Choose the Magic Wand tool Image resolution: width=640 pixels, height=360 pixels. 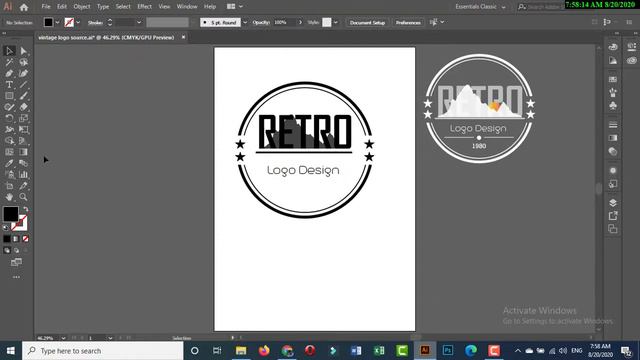click(x=9, y=62)
